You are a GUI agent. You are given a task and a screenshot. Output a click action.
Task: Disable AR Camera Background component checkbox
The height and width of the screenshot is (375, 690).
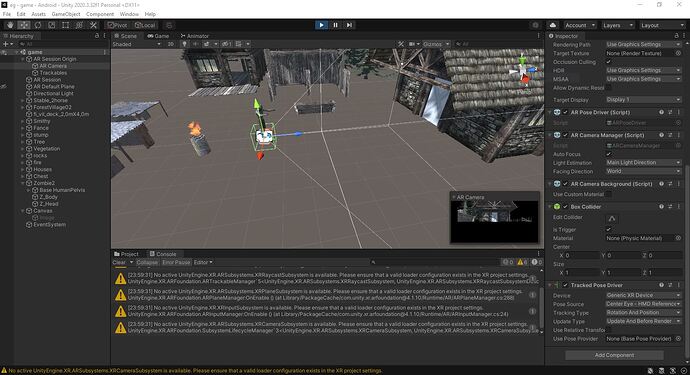point(565,184)
